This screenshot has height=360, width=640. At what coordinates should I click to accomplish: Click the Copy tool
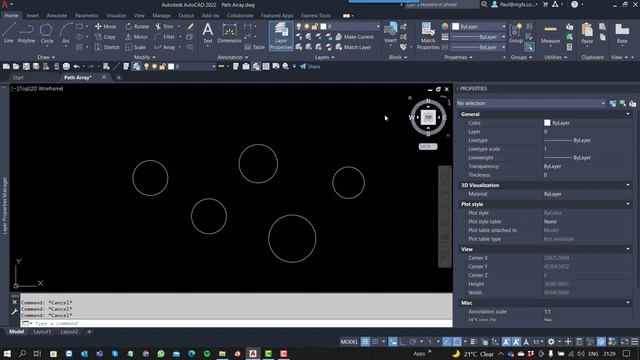tap(105, 37)
